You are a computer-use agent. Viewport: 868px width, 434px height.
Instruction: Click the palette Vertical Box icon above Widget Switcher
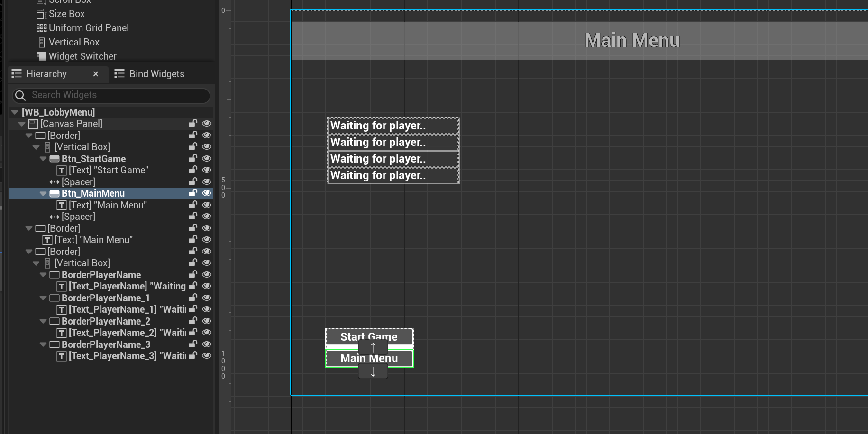click(42, 43)
